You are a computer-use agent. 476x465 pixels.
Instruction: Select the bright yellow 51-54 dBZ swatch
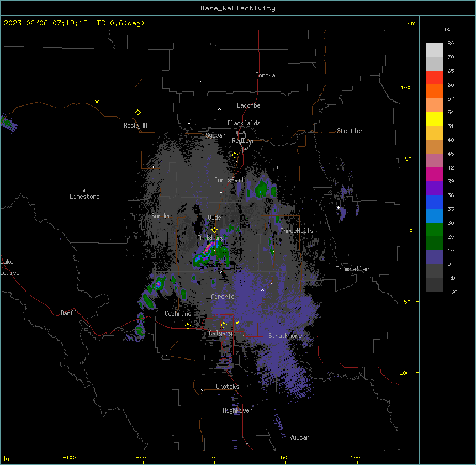click(434, 119)
